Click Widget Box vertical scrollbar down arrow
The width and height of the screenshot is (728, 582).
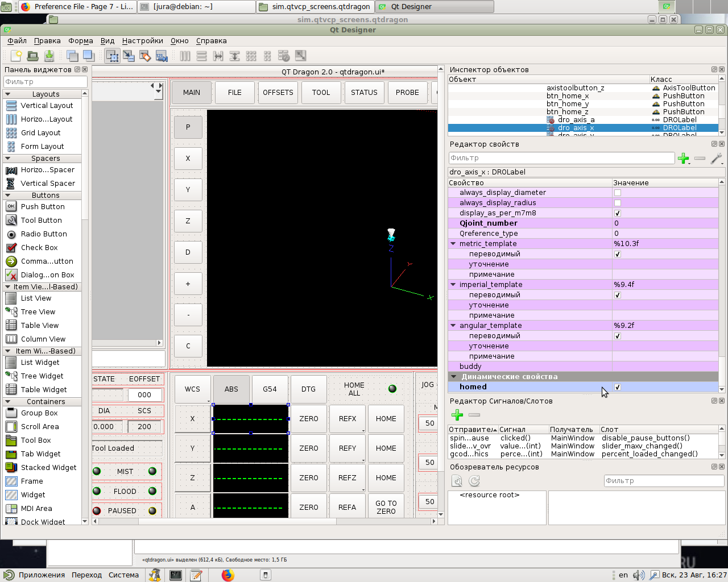point(85,521)
